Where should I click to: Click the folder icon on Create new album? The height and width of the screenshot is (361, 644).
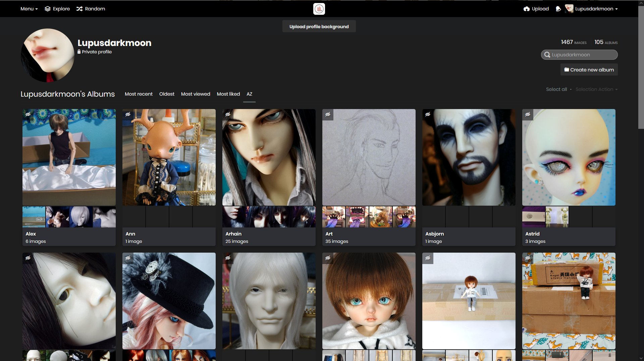[567, 69]
